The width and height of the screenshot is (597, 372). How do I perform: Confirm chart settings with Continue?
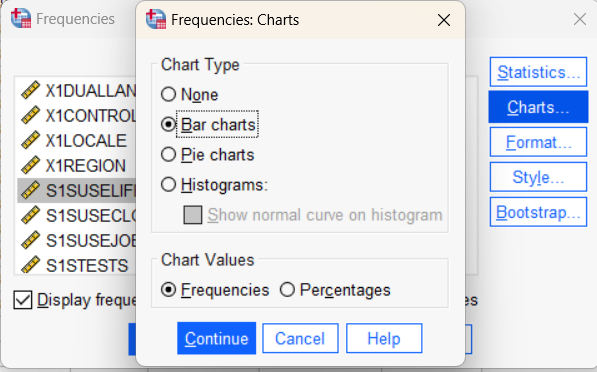217,338
